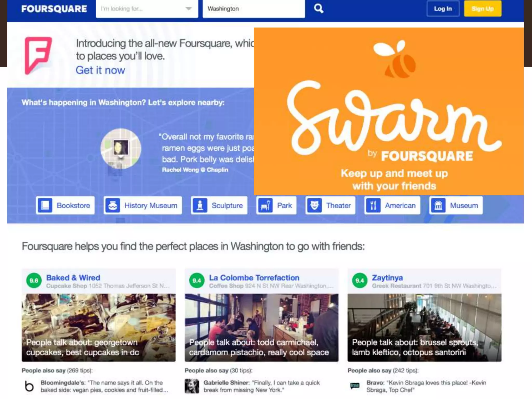532x399 pixels.
Task: Choose the Sculpture category icon
Action: 200,205
